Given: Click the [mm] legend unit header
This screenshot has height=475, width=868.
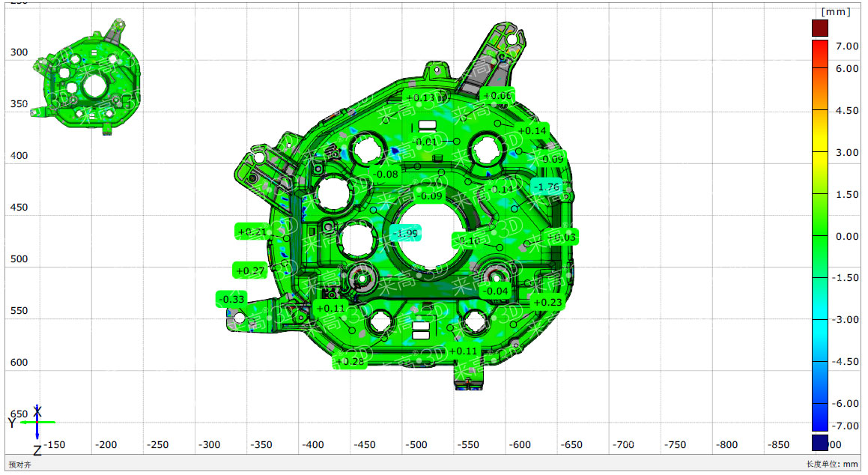Looking at the screenshot, I should (835, 12).
